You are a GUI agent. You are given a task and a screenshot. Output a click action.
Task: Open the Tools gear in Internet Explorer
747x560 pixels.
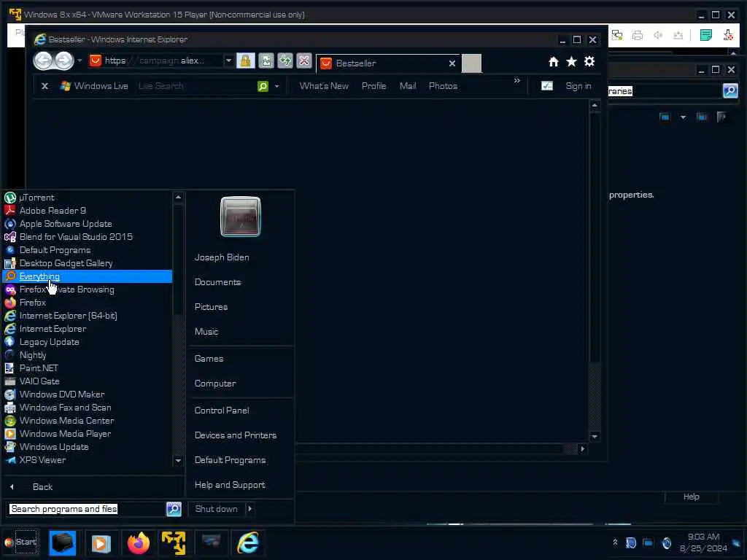point(589,61)
